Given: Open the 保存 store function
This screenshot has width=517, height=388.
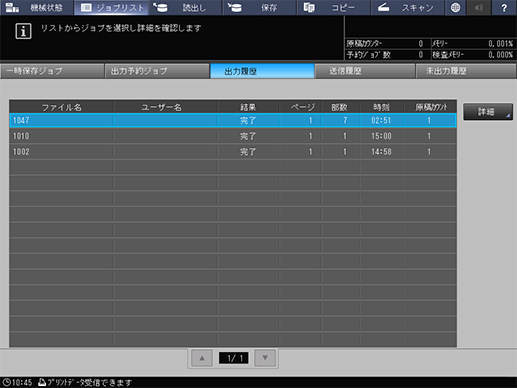Looking at the screenshot, I should point(260,8).
